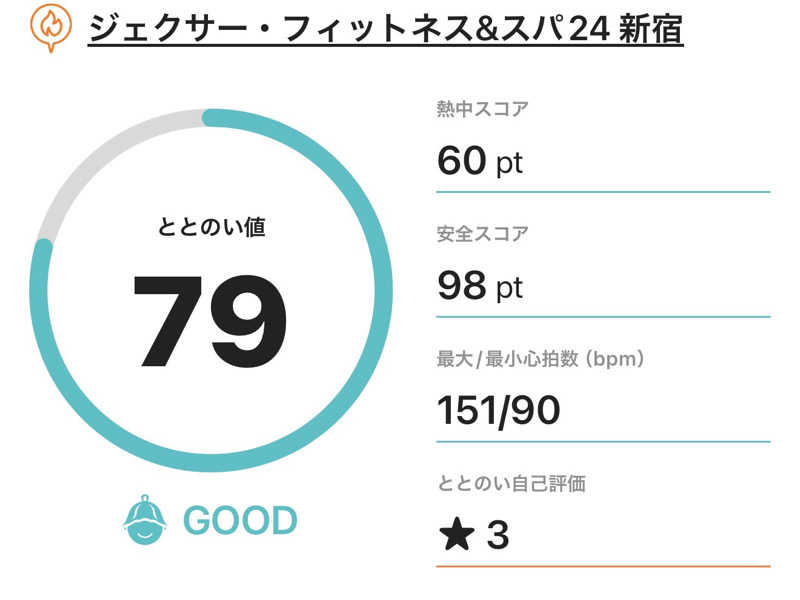Viewport: 800px width, 600px height.
Task: Click the orange flame location pin icon
Action: click(49, 28)
